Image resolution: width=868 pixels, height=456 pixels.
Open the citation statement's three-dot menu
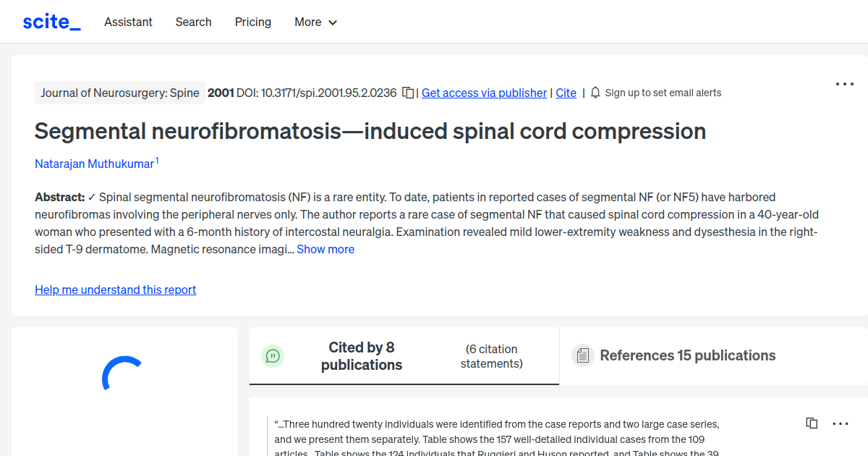[841, 423]
